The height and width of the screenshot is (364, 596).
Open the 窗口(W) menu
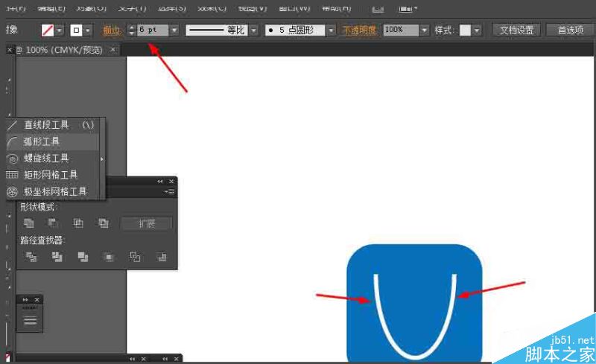point(294,7)
